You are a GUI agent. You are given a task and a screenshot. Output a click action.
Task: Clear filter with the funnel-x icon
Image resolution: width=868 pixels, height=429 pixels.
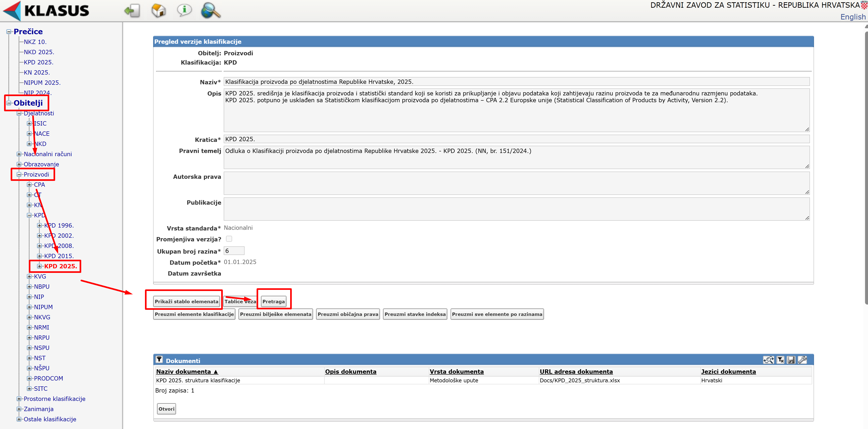[780, 360]
